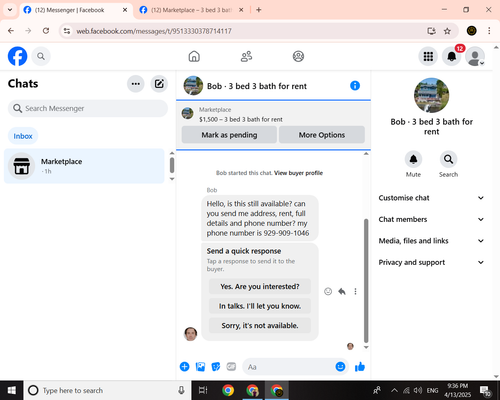This screenshot has height=400, width=500.
Task: Open the Facebook logo home link
Action: [x=17, y=56]
